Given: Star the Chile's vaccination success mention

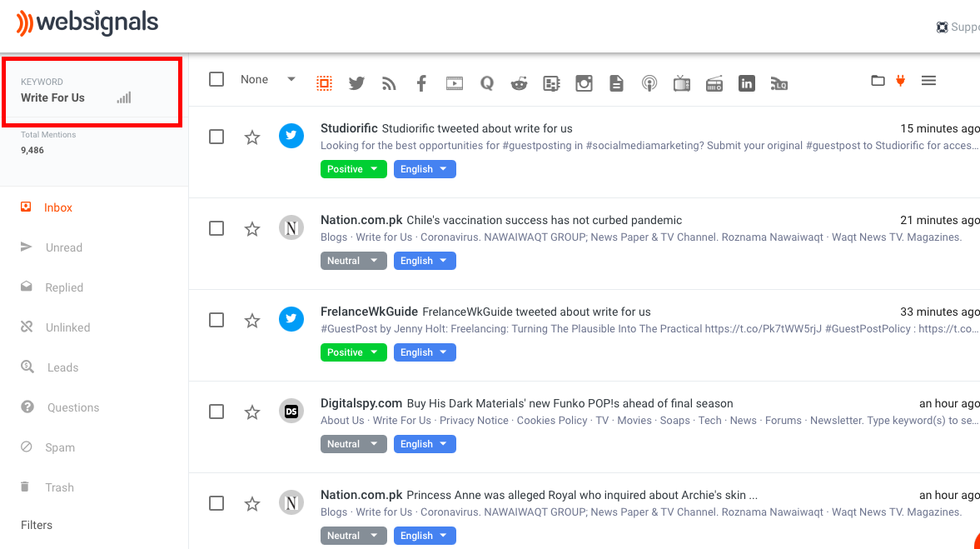Looking at the screenshot, I should 252,229.
